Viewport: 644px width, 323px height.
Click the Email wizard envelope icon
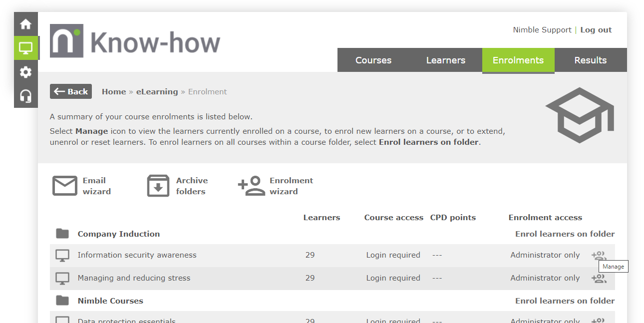65,186
